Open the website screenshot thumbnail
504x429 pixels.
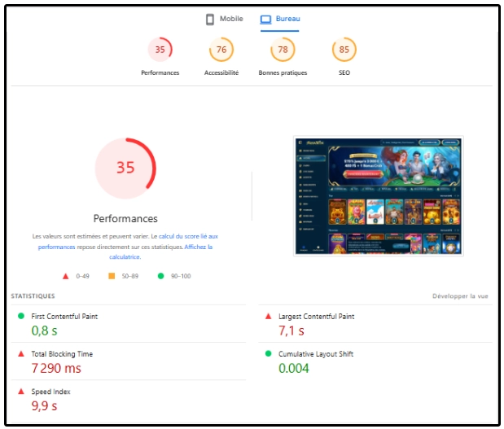378,196
